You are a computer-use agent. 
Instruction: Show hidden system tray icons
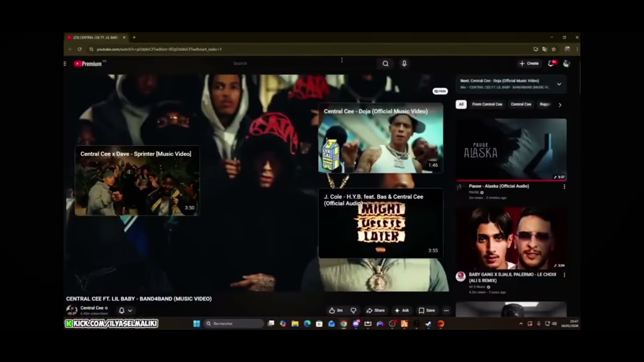521,324
